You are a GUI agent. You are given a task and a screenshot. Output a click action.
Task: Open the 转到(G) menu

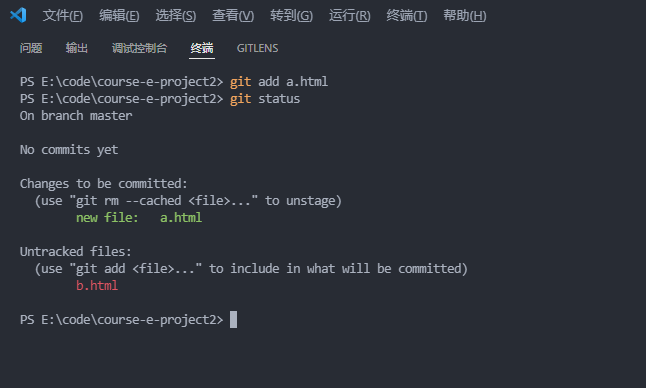click(x=291, y=16)
